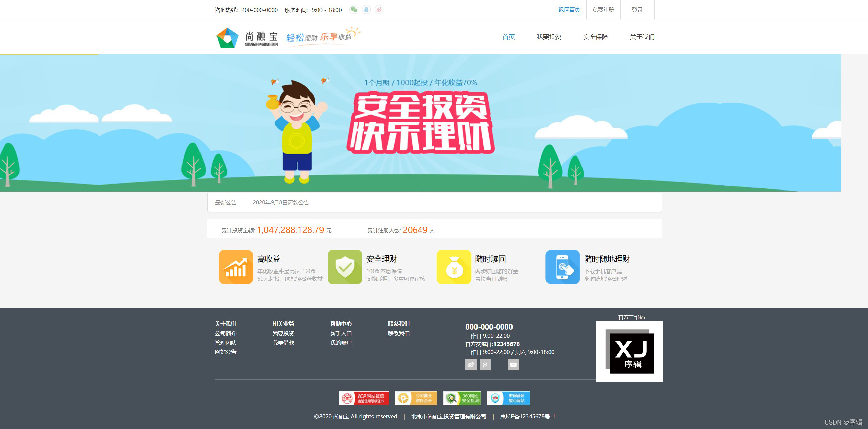Click the green 安全理财 shield icon
The height and width of the screenshot is (429, 868).
coord(345,267)
